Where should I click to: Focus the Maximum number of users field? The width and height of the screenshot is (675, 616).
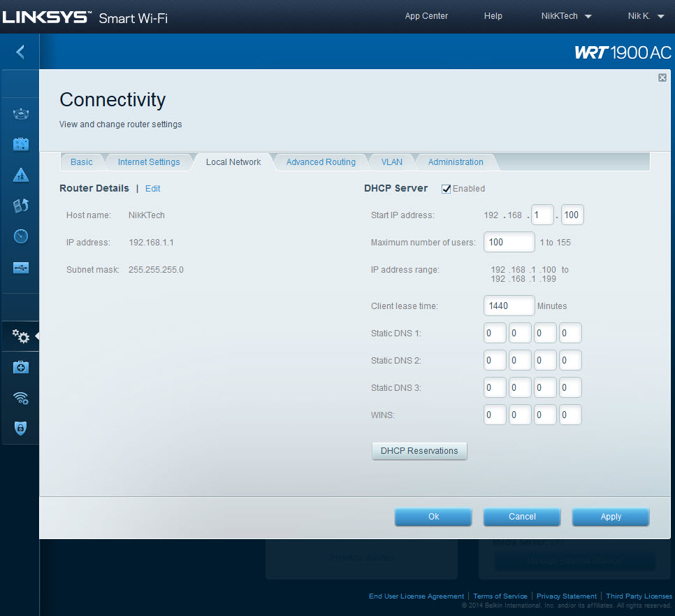click(x=509, y=242)
